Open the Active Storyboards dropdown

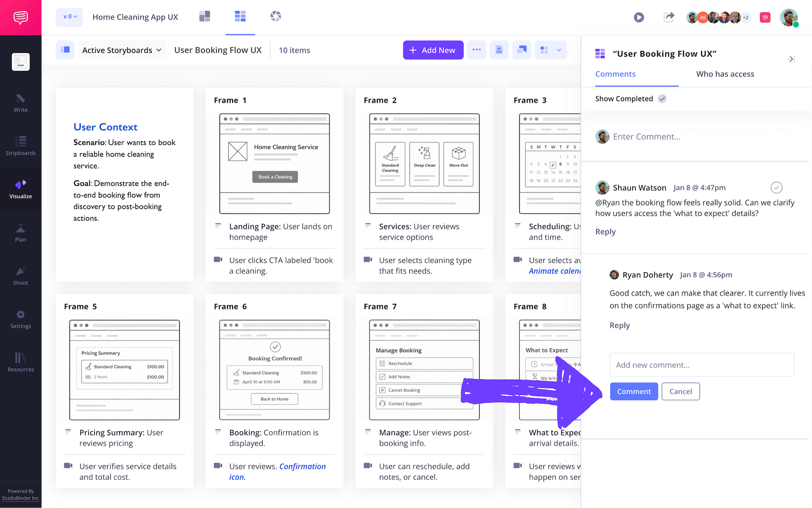[x=122, y=50]
